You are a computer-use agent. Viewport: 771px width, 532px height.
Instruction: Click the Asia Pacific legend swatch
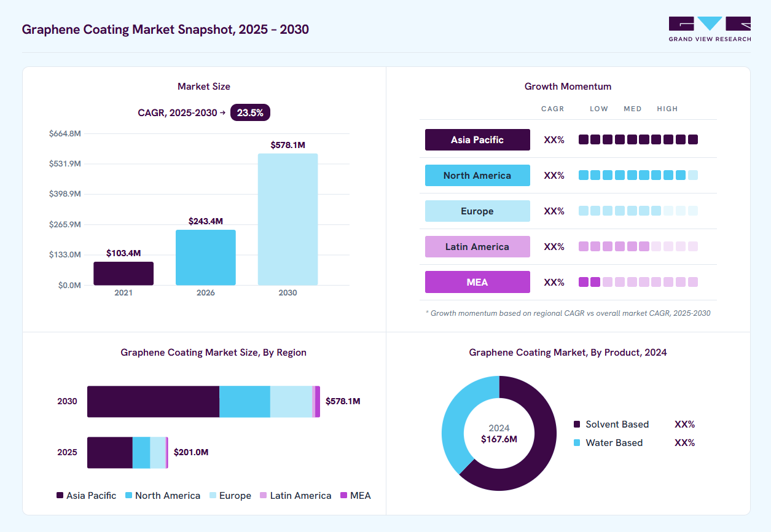tap(60, 495)
